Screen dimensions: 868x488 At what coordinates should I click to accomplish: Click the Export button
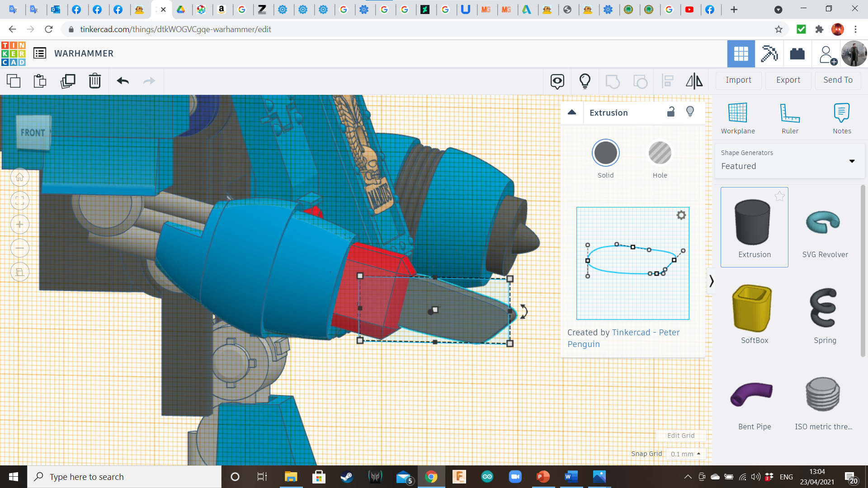pyautogui.click(x=788, y=80)
